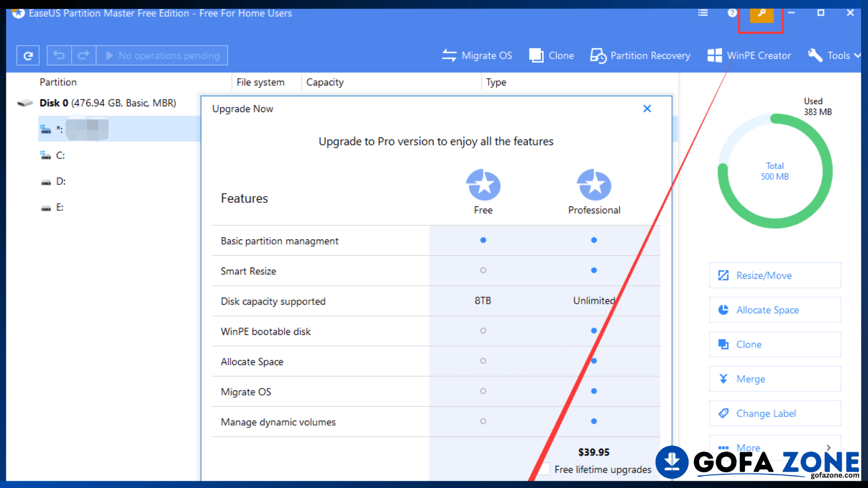Click the refresh disk icon in toolbar

(x=28, y=56)
